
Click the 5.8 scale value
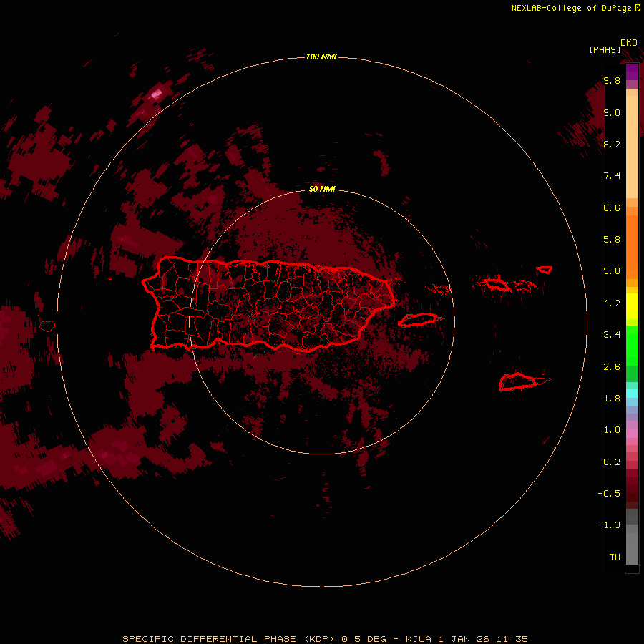612,240
